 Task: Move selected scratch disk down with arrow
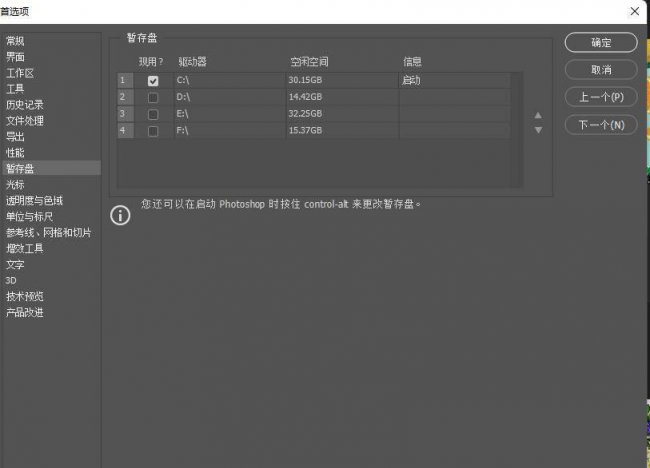538,130
